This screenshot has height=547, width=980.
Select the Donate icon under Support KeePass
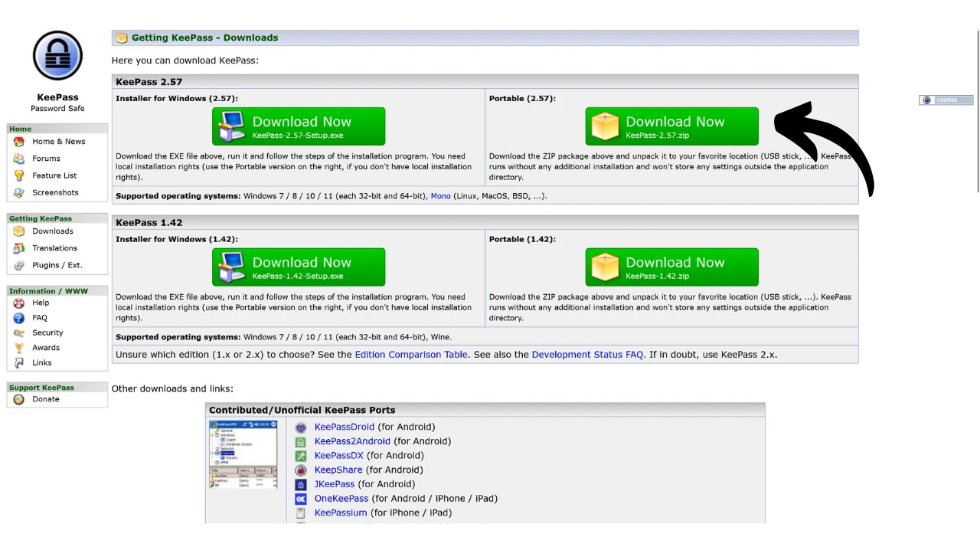[x=18, y=398]
